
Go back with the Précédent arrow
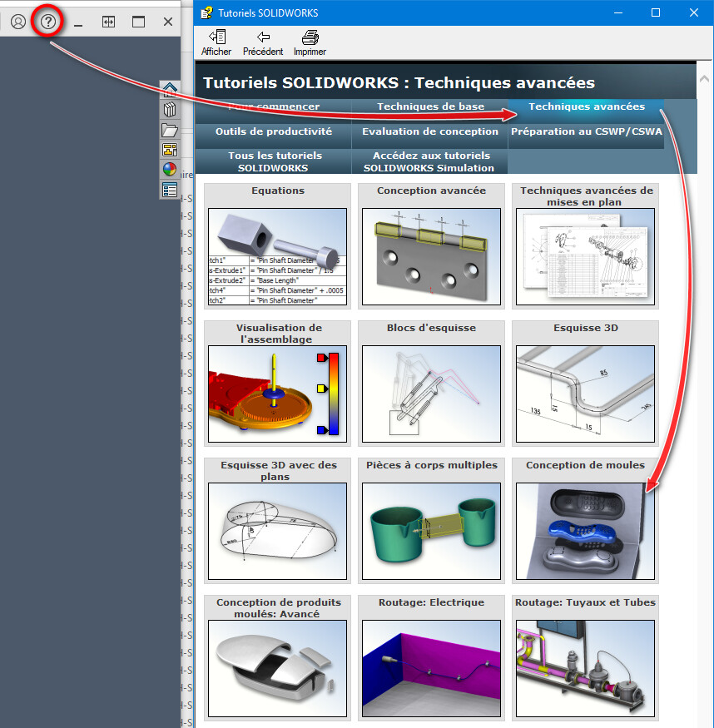click(263, 43)
